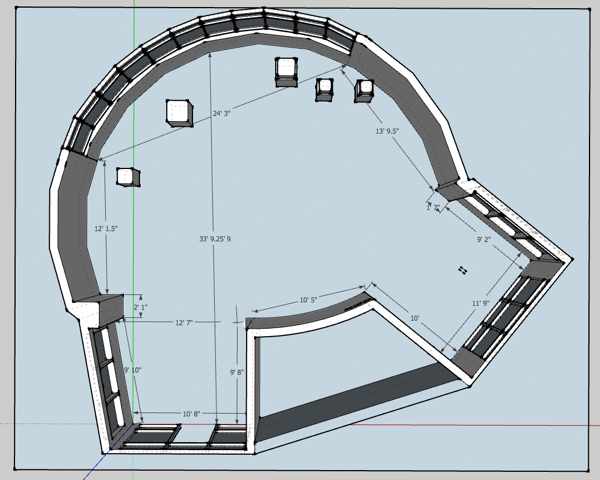Click the 12' 1.5" dimension label
Image resolution: width=600 pixels, height=480 pixels.
tap(106, 229)
